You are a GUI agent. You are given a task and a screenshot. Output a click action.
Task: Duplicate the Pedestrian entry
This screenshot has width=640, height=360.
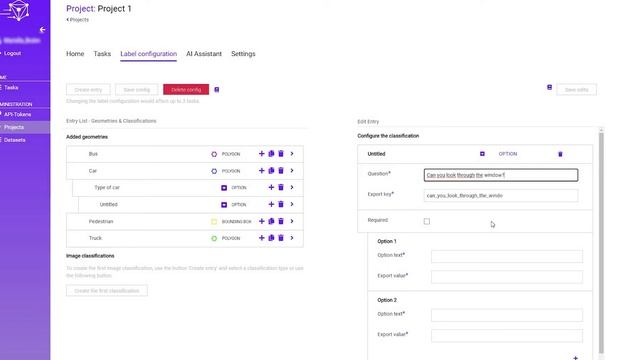(x=271, y=221)
